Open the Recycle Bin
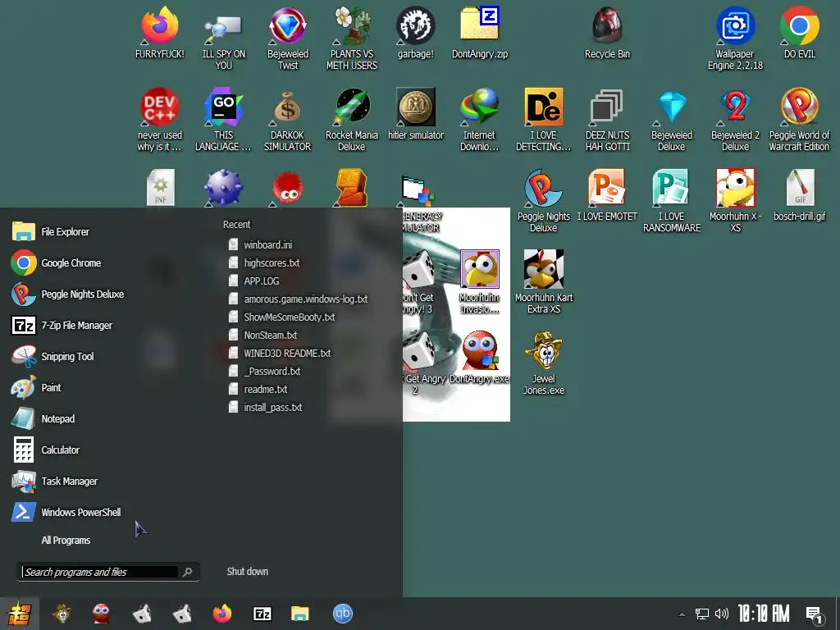Image resolution: width=840 pixels, height=630 pixels. click(x=607, y=33)
